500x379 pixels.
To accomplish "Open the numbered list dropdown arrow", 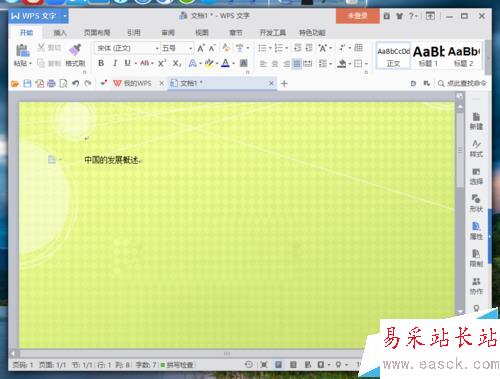I will pos(287,48).
